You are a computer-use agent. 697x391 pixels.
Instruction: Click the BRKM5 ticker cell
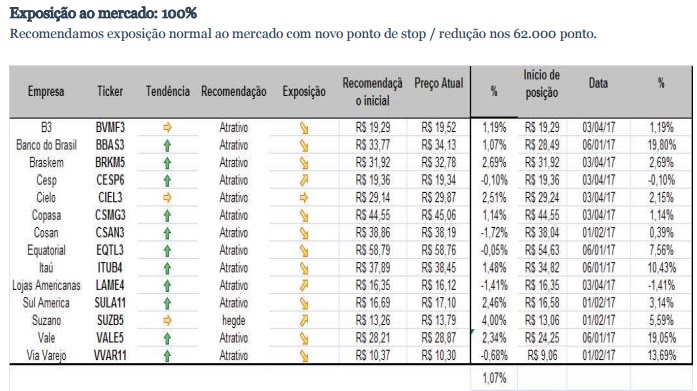point(110,163)
